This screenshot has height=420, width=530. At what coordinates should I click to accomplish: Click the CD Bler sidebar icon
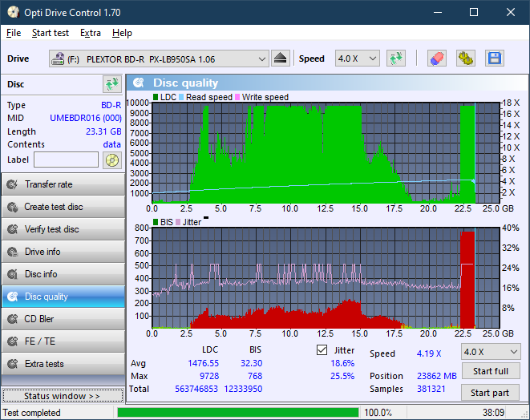tap(13, 319)
